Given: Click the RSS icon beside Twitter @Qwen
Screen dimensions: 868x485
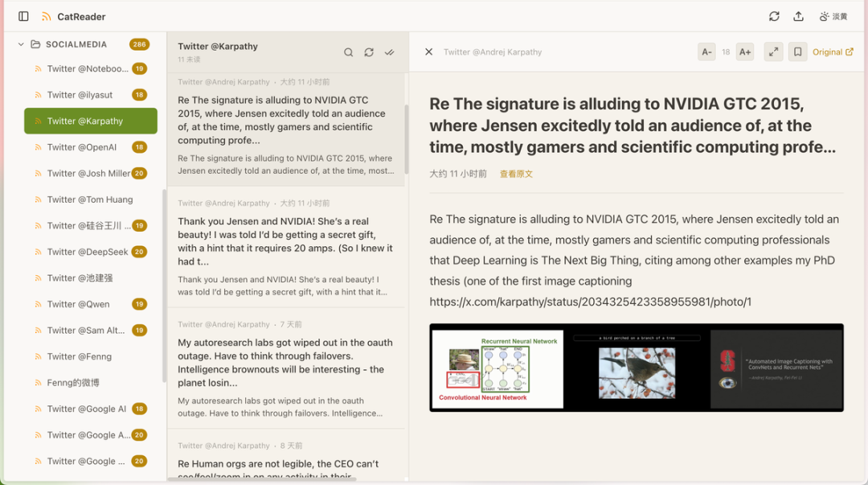Looking at the screenshot, I should 39,304.
